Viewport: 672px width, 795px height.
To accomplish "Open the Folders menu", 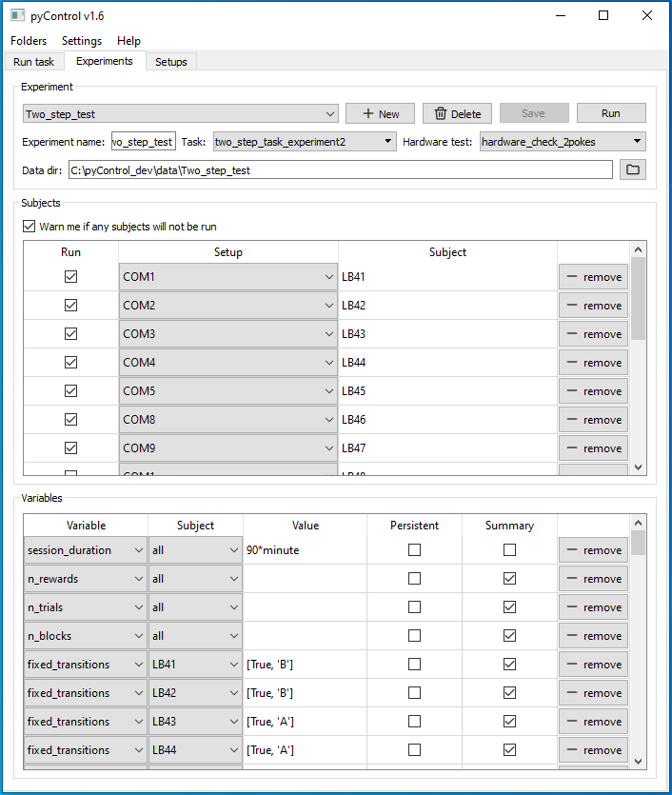I will (29, 41).
